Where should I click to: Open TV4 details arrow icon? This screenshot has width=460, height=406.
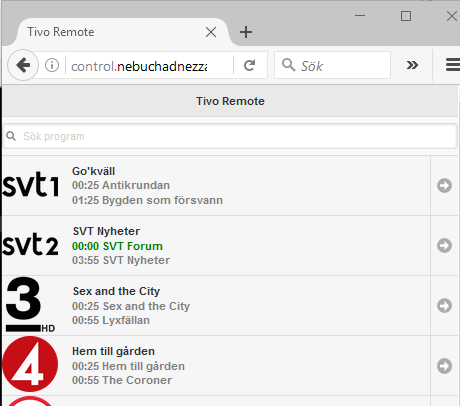click(x=444, y=366)
